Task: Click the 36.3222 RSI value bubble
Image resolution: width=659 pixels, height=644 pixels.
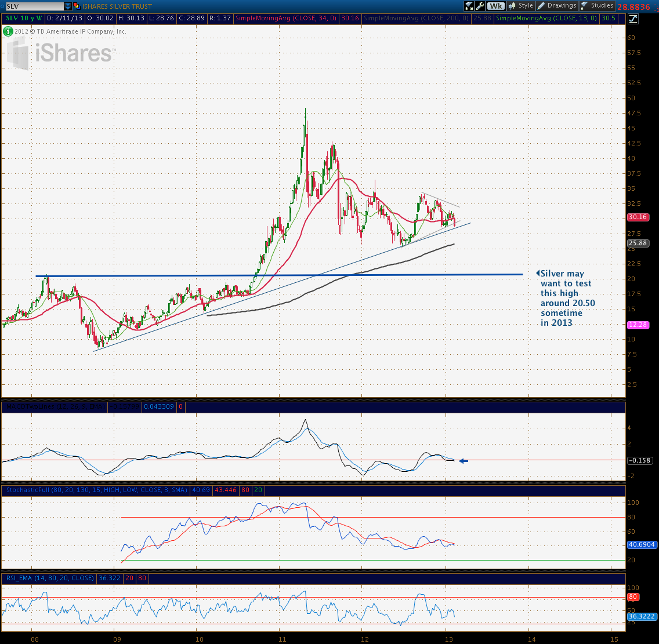Action: coord(642,616)
